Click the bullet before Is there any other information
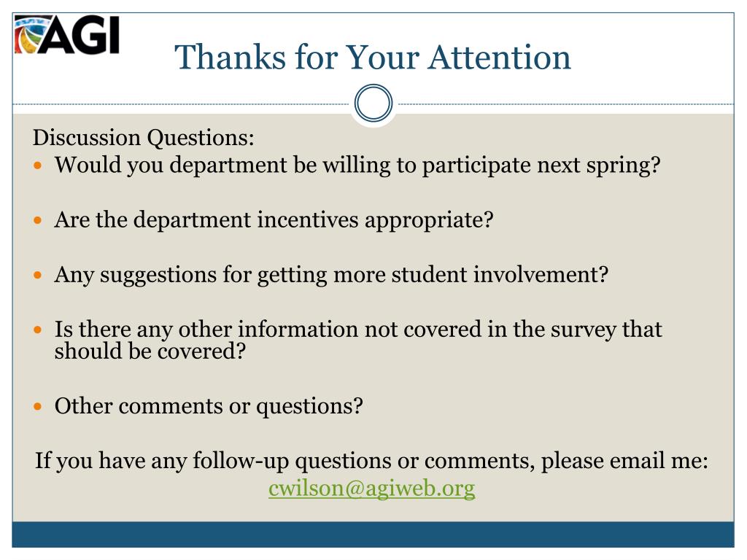The height and width of the screenshot is (560, 747). point(38,330)
